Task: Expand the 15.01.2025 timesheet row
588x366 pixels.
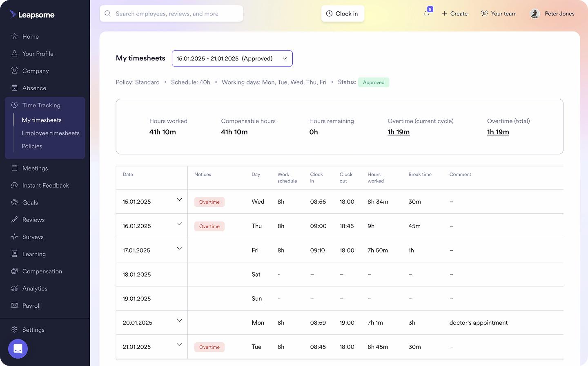Action: point(179,200)
